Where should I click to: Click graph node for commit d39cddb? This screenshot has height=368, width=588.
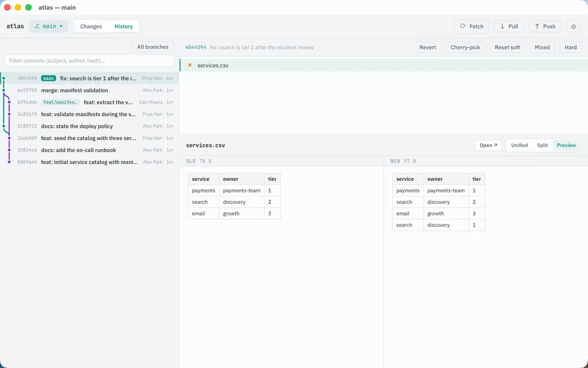click(9, 102)
